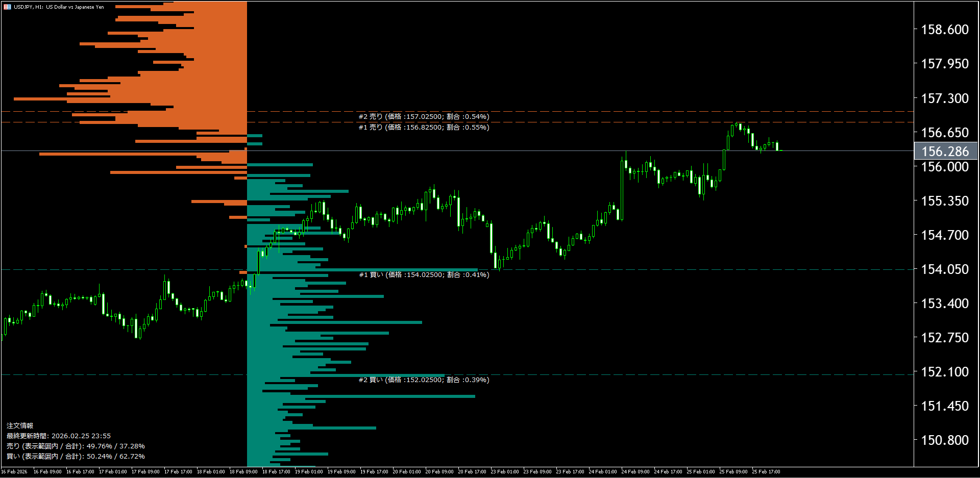Click the #2 買い order label at 152.02500
The width and height of the screenshot is (980, 478).
[x=424, y=380]
